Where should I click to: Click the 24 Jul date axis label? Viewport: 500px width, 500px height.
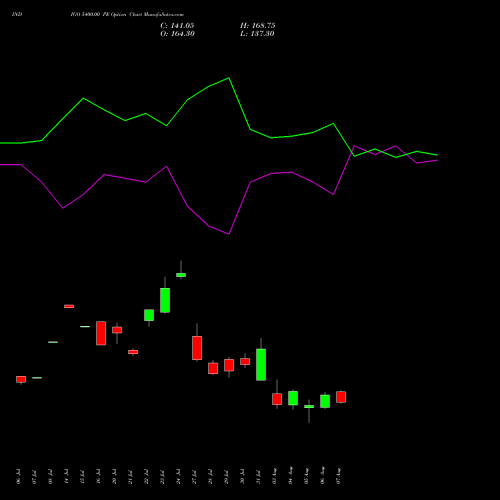pos(178,476)
